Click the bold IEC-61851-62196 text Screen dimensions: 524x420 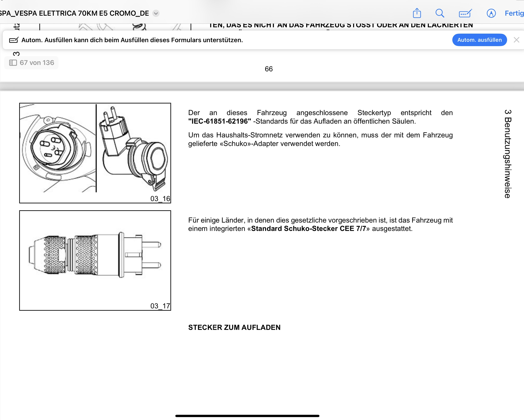219,121
